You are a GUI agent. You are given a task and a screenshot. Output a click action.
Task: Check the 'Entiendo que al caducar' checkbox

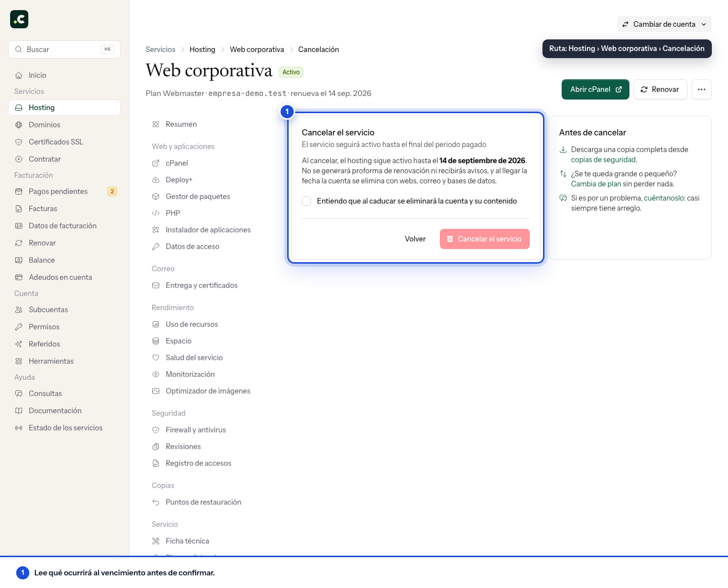coord(306,201)
